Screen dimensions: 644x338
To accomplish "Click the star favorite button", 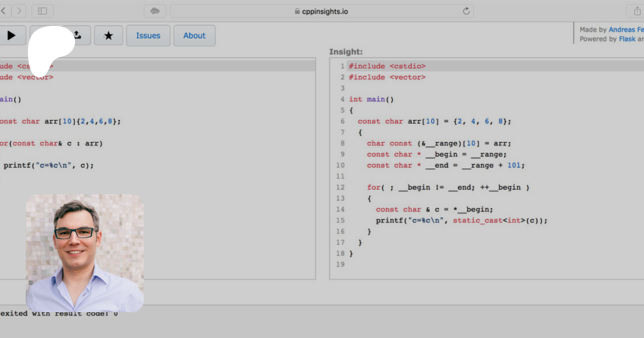I will tap(108, 35).
